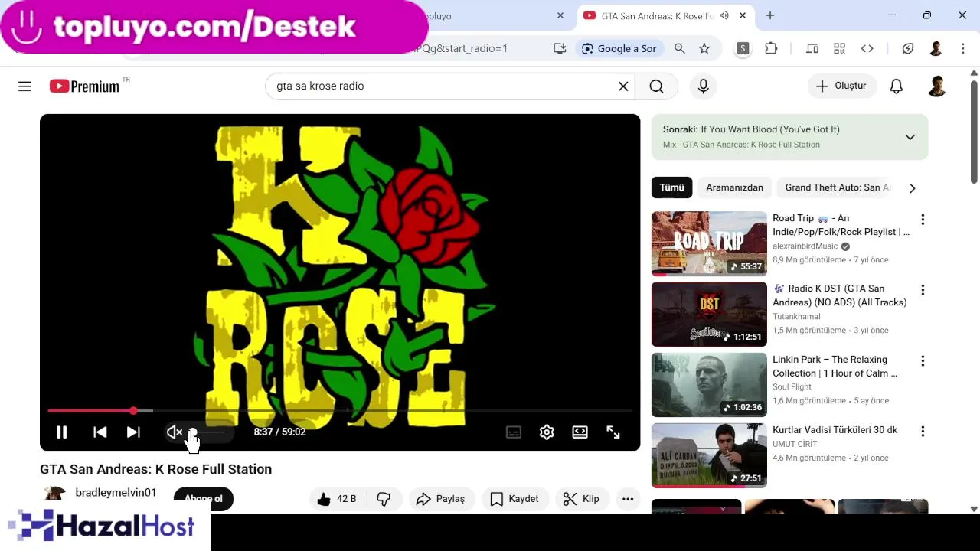Open code brackets extension icon
The image size is (980, 551).
867,48
